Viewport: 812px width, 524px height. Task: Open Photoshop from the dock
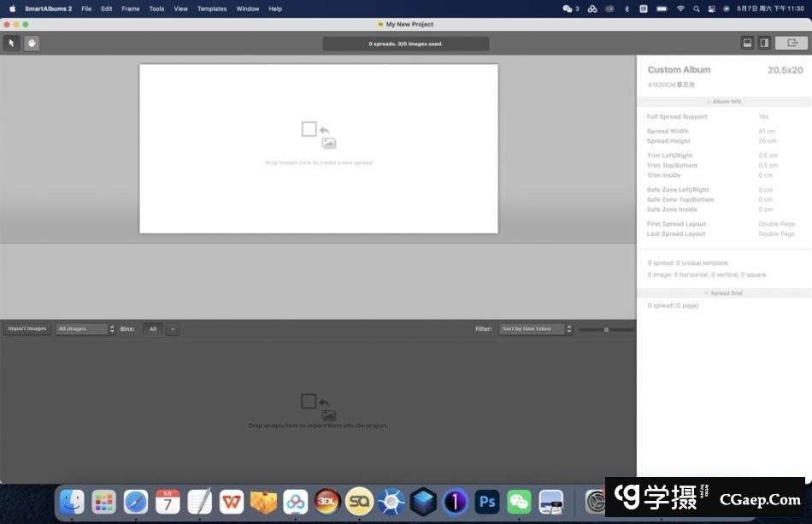(x=487, y=502)
